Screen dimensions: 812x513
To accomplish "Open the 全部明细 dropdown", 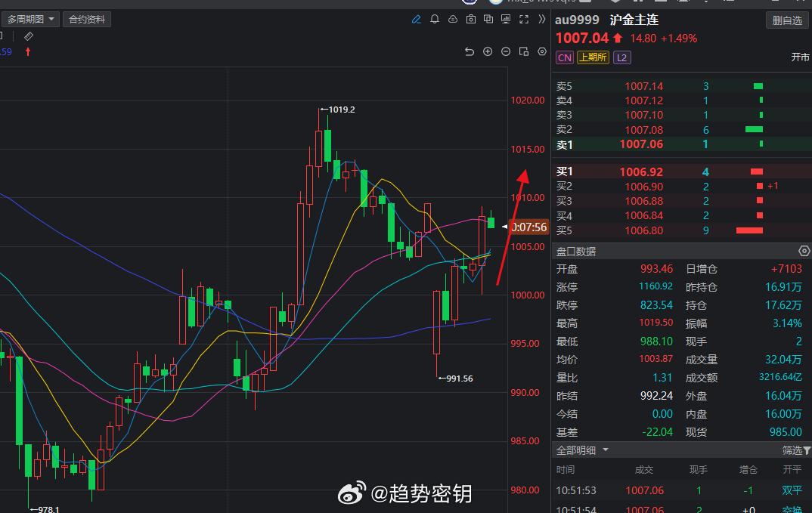I will click(579, 449).
